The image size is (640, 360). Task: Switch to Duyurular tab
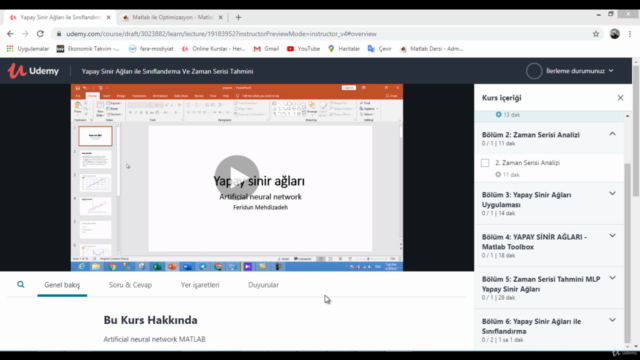[263, 285]
